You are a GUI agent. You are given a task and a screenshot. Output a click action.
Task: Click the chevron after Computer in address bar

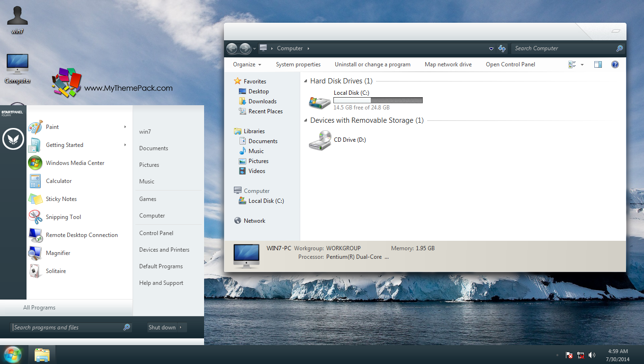[x=308, y=48]
